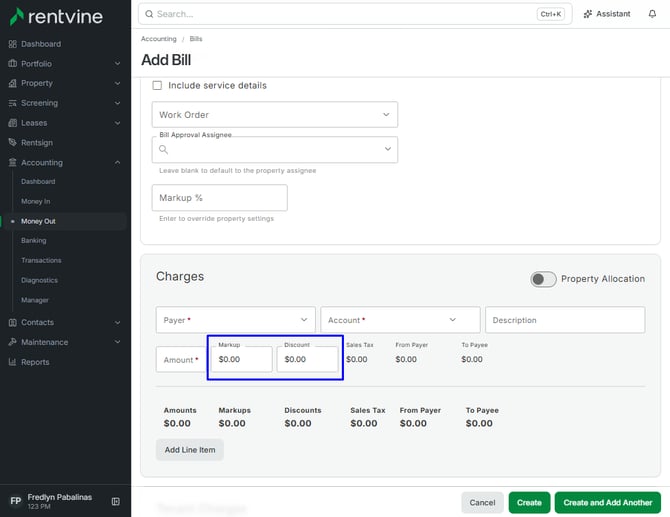Screen dimensions: 670x517
Task: Collapse sidebar using panel icon near user name
Action: pyautogui.click(x=115, y=501)
